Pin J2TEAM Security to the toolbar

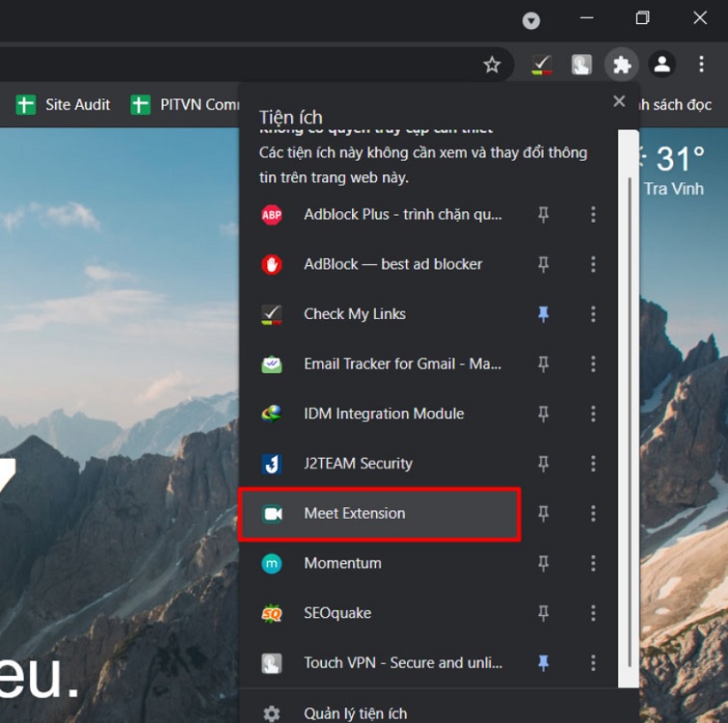coord(543,464)
